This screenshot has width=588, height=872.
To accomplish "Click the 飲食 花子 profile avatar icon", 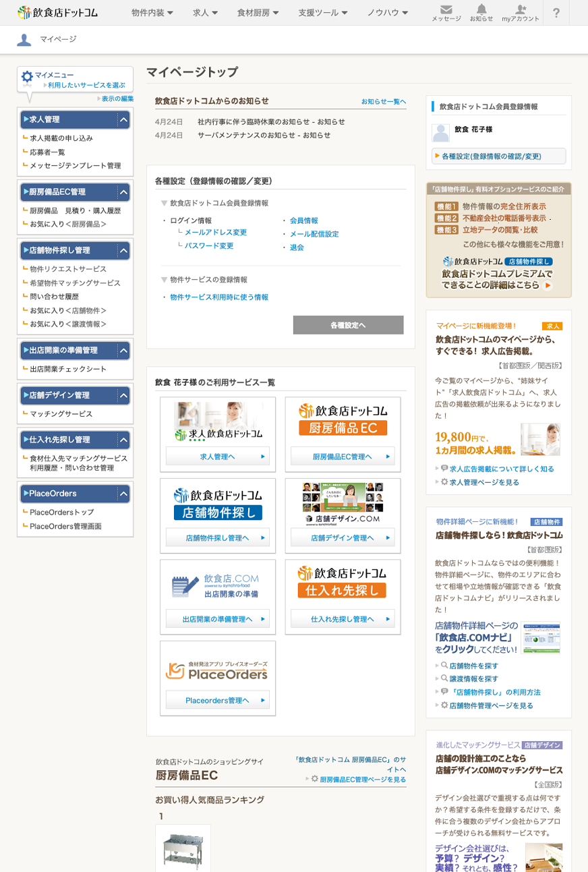I will point(440,132).
